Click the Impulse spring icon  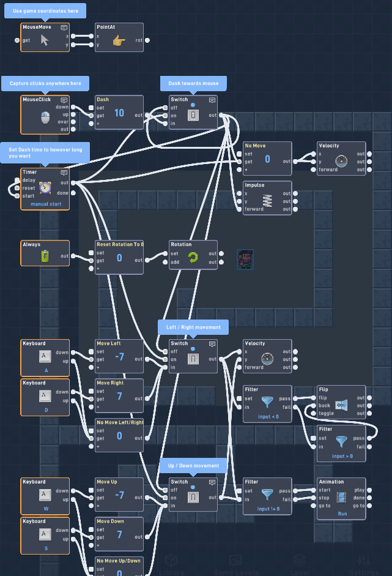pyautogui.click(x=268, y=201)
